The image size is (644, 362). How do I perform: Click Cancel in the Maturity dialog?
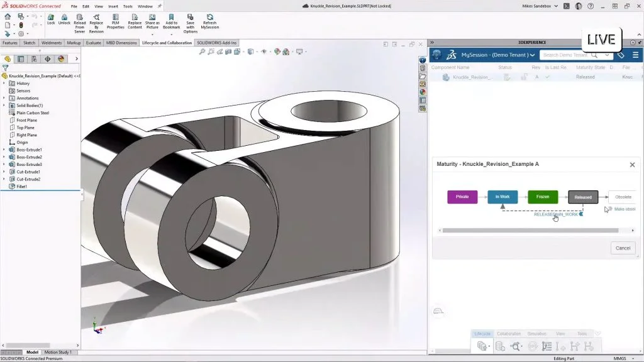pos(623,248)
